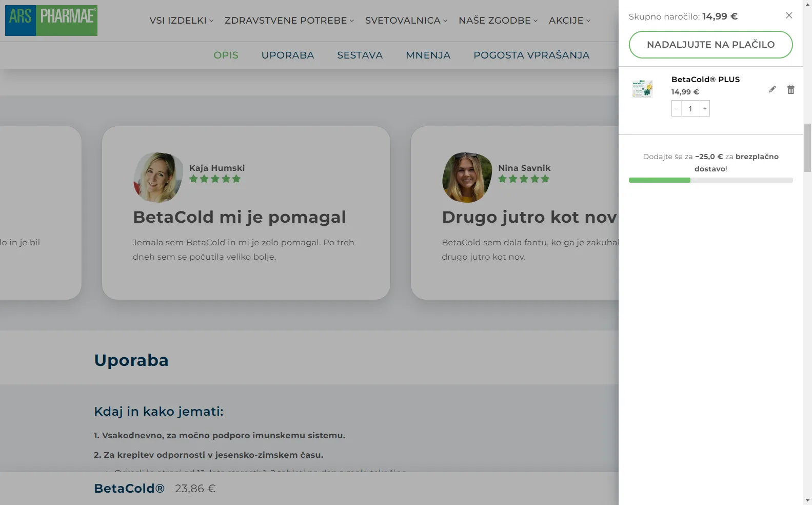Screen dimensions: 812x505
Task: Click the page's vertical scrollbar thumb
Action: 807,148
